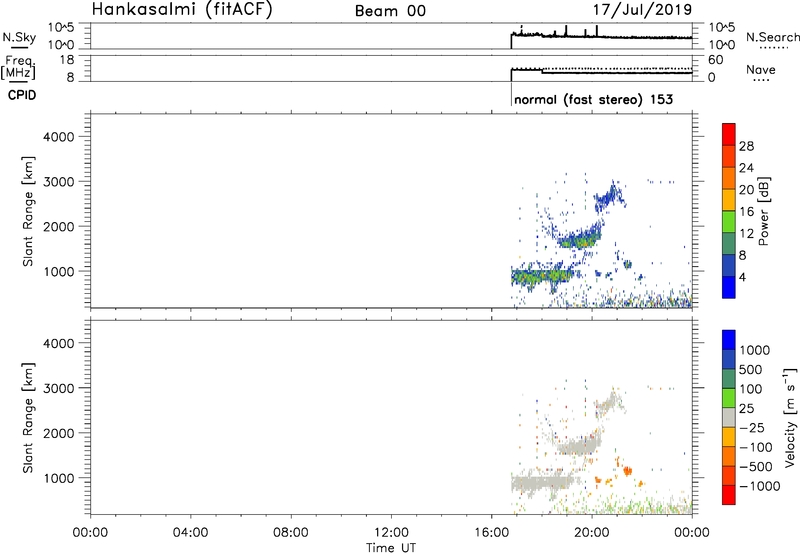Click the 'CPID' label

coord(22,95)
